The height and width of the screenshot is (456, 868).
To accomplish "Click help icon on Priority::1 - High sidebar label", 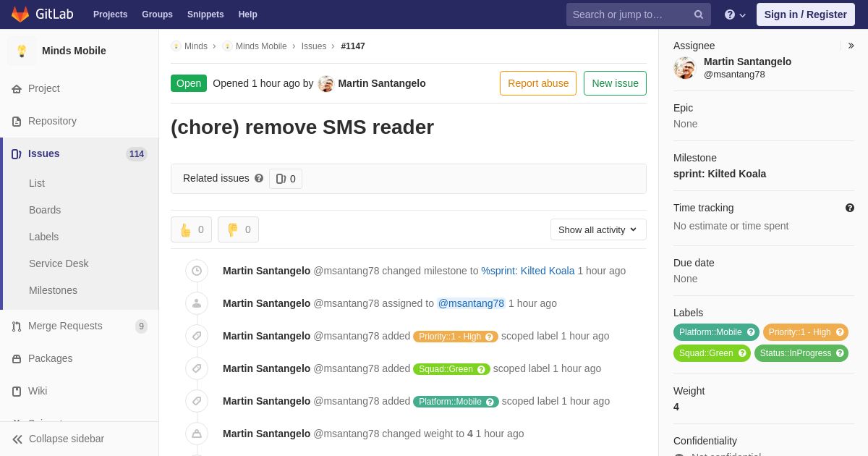I will point(840,332).
